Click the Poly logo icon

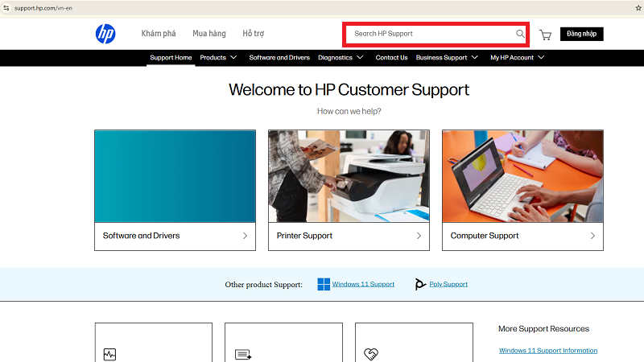click(420, 284)
